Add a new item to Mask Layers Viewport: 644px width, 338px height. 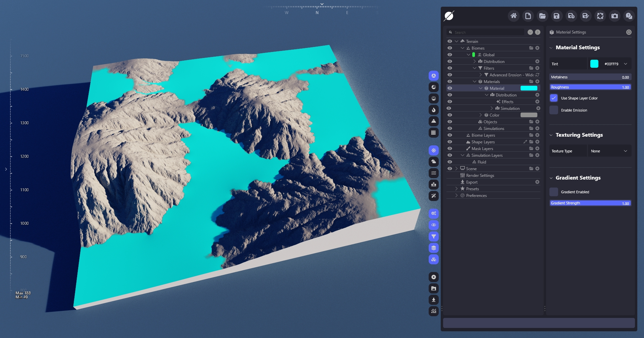click(537, 148)
